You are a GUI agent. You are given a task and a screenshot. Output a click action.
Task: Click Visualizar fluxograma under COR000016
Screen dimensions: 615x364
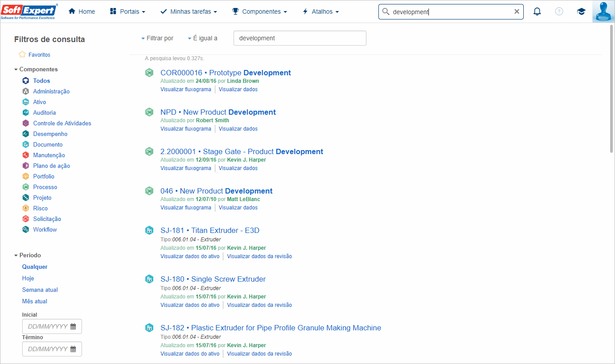point(186,89)
